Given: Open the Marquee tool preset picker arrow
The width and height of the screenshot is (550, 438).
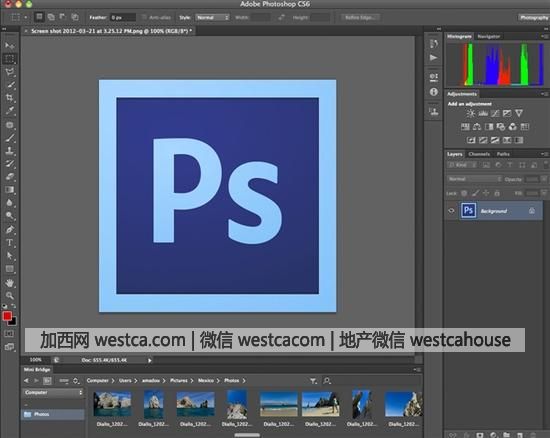Looking at the screenshot, I should click(26, 17).
